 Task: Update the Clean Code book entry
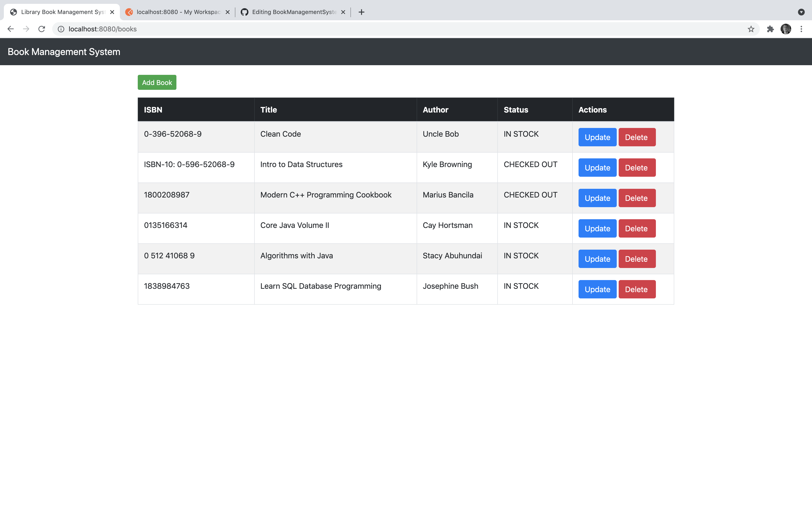coord(597,137)
